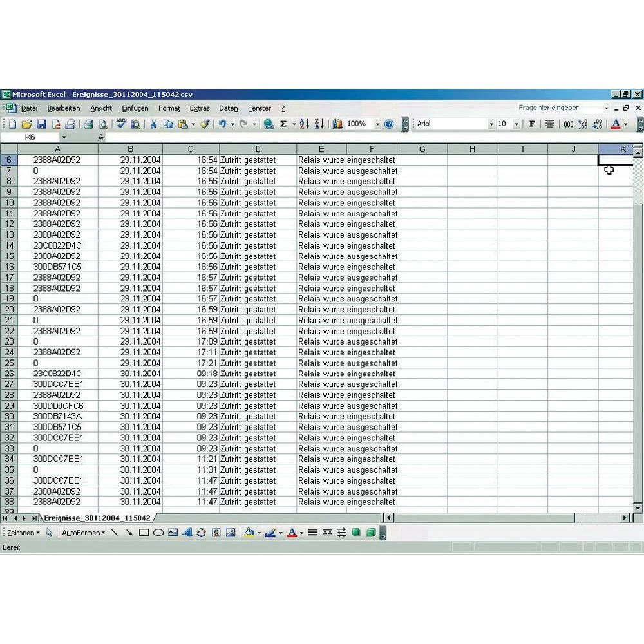
Task: Open the Chart Wizard icon
Action: tap(337, 124)
